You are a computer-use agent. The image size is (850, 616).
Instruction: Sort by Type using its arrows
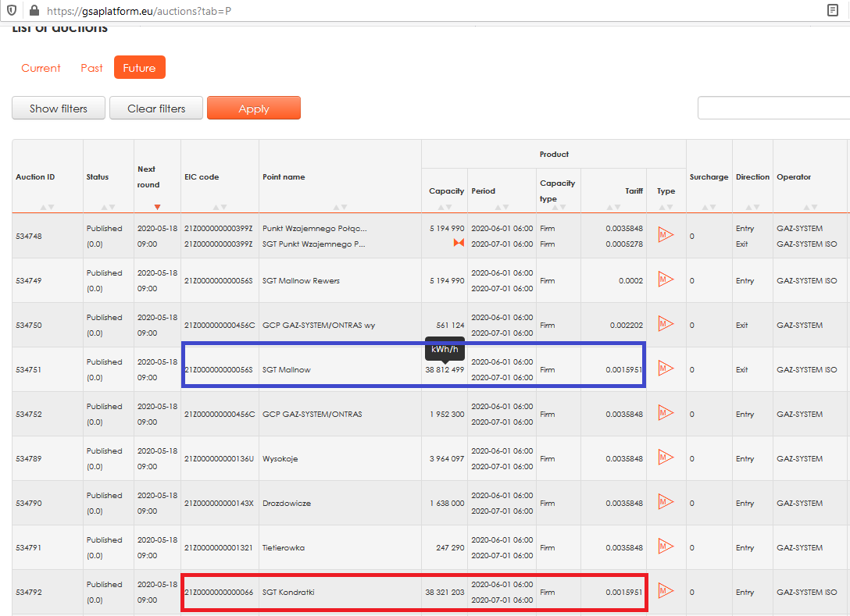pyautogui.click(x=666, y=207)
